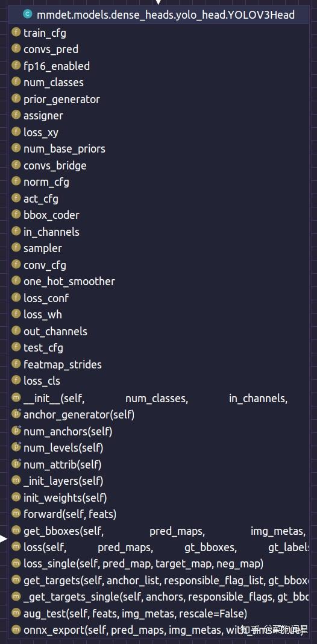This screenshot has height=644, width=317.
Task: Click the method icon next to __init__
Action: pyautogui.click(x=16, y=397)
